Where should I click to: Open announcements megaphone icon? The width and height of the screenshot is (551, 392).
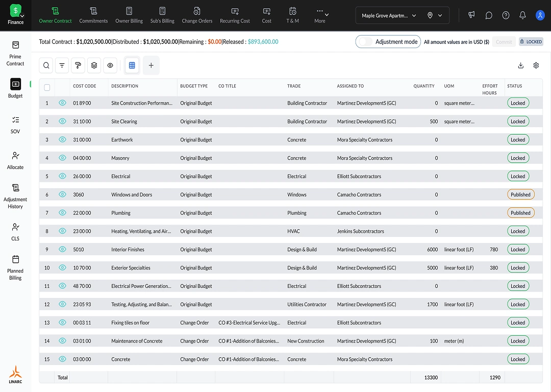click(471, 15)
